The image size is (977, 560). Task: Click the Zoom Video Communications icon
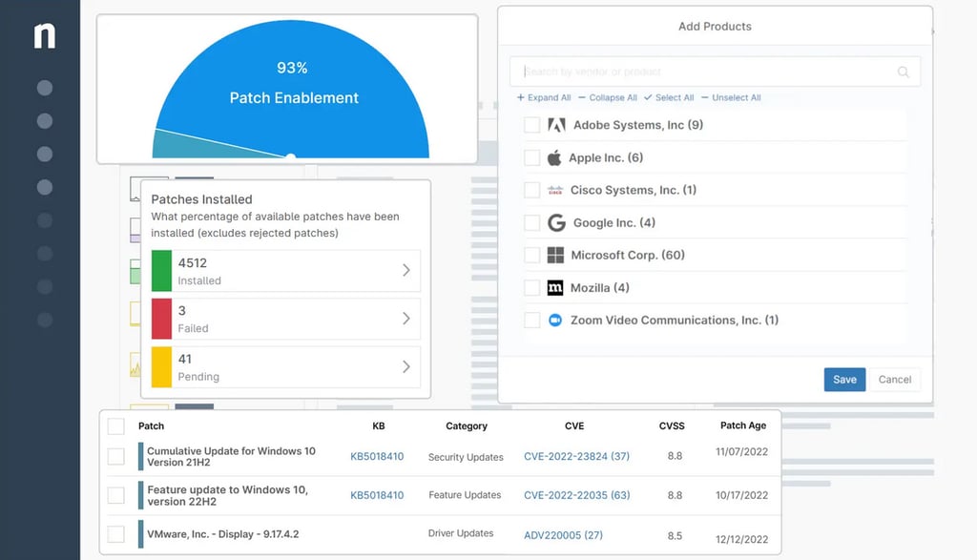click(x=555, y=320)
